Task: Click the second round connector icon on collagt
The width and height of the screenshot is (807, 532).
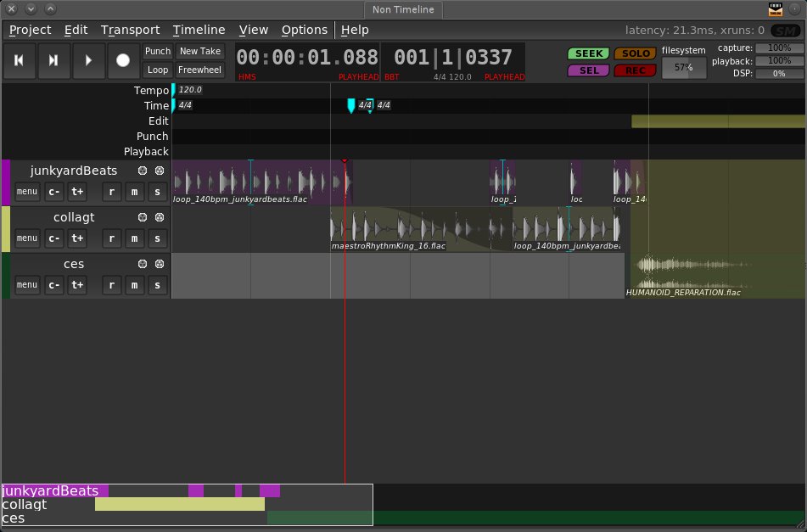Action: pos(159,217)
